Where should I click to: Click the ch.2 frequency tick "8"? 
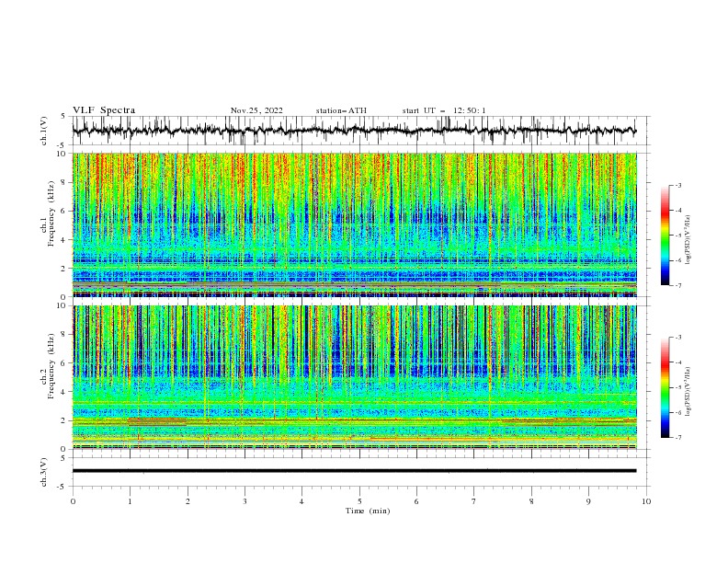tap(63, 335)
